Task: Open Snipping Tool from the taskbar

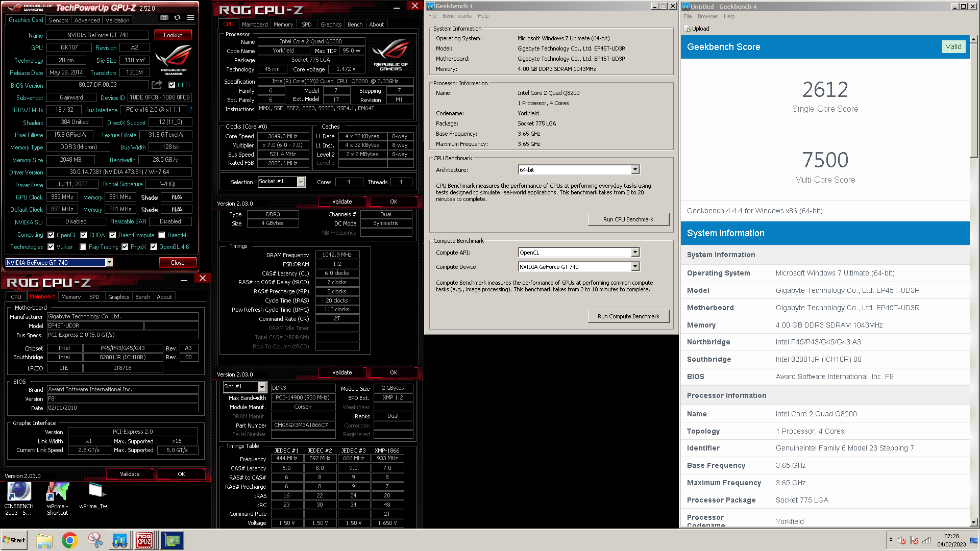Action: click(x=95, y=540)
